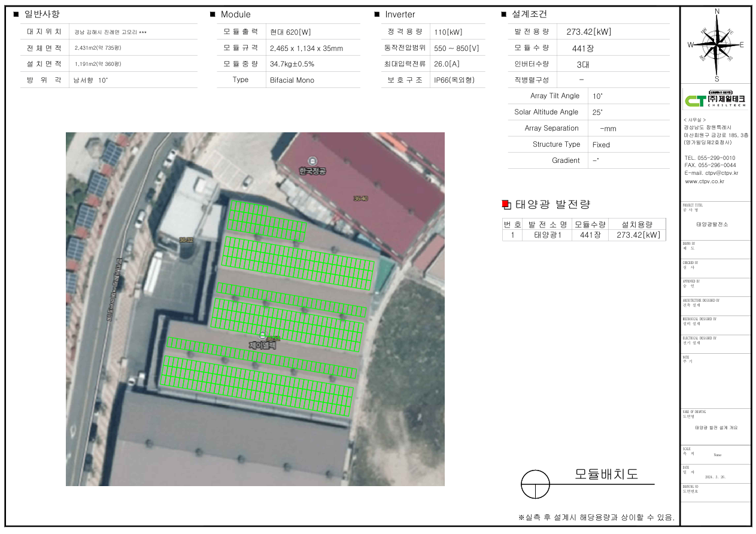Click the 한국정공 map marker icon
Image resolution: width=756 pixels, height=534 pixels.
coord(311,160)
